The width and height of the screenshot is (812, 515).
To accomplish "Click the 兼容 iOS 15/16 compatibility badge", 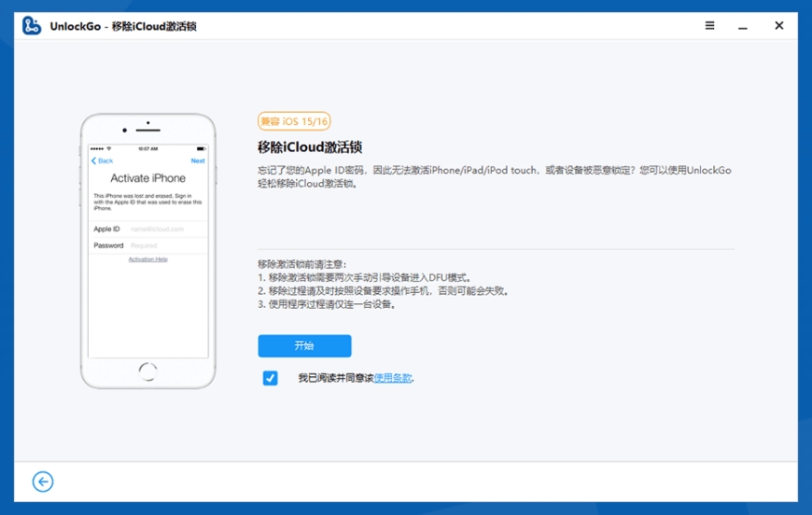I will [x=294, y=121].
